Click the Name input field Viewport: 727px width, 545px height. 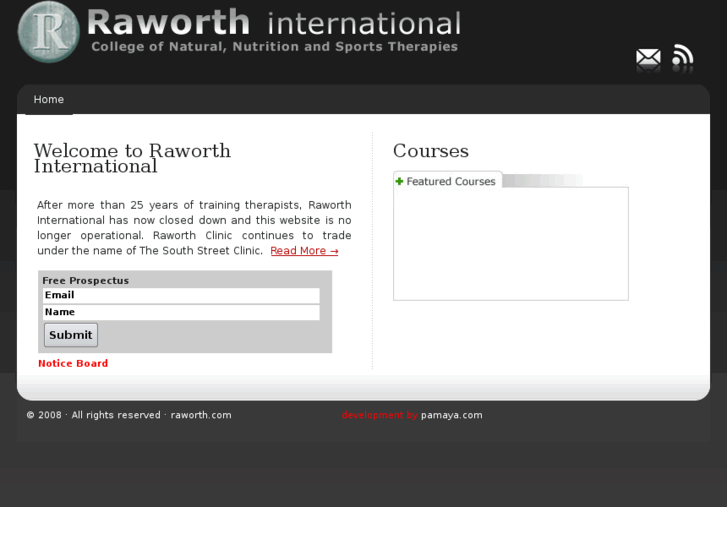(181, 312)
